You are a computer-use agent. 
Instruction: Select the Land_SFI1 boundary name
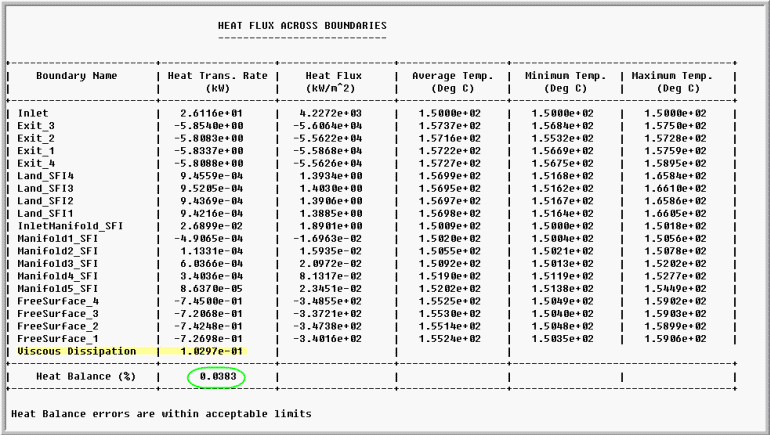tap(45, 214)
